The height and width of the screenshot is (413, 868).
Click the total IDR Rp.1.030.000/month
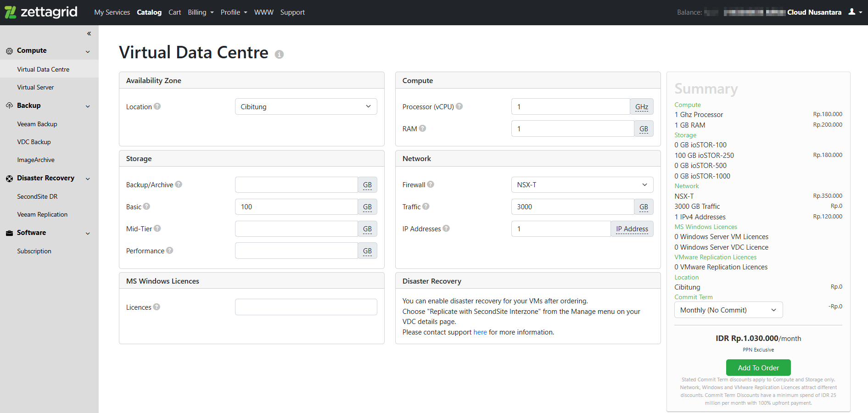758,338
